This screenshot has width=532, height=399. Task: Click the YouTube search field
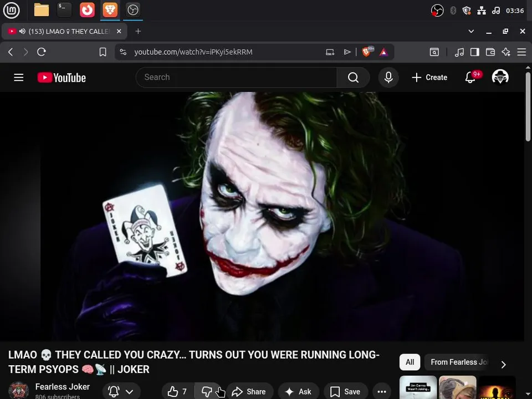click(236, 78)
